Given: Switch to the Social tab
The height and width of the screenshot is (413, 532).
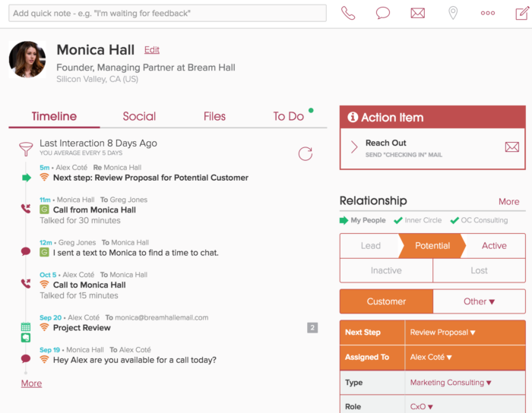Looking at the screenshot, I should [x=139, y=116].
